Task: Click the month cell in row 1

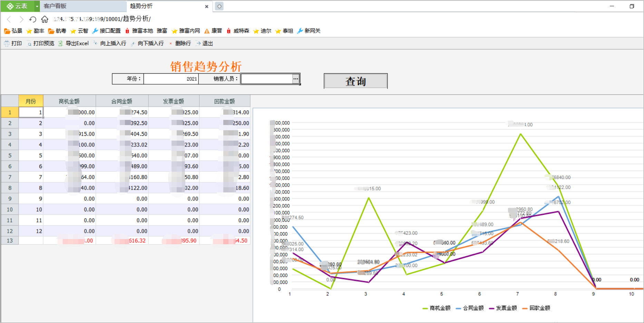Action: 31,112
